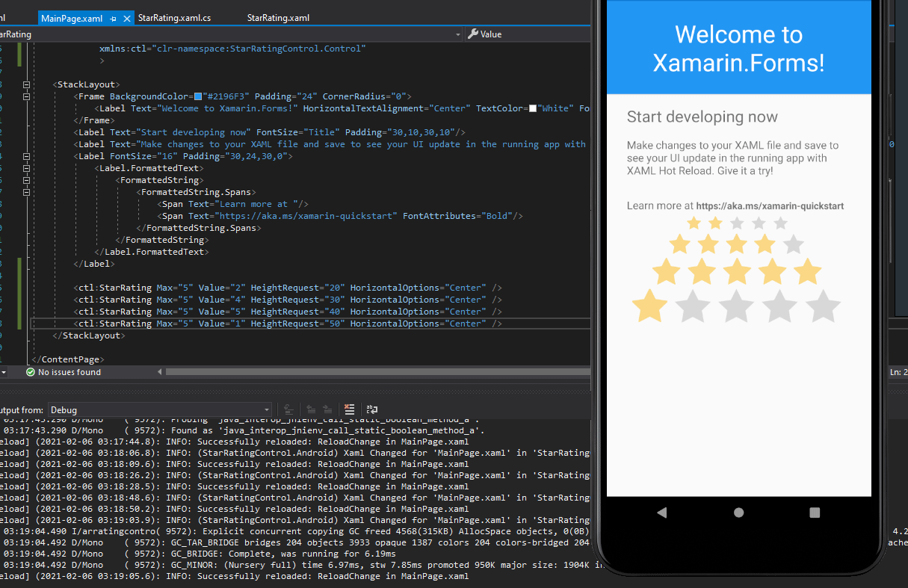Click the StarRating Value="2" code line

pos(288,288)
